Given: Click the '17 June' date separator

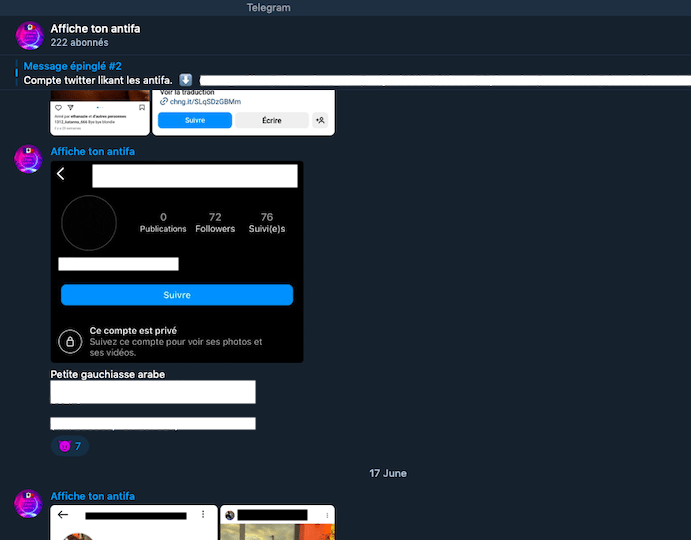Looking at the screenshot, I should (x=388, y=473).
